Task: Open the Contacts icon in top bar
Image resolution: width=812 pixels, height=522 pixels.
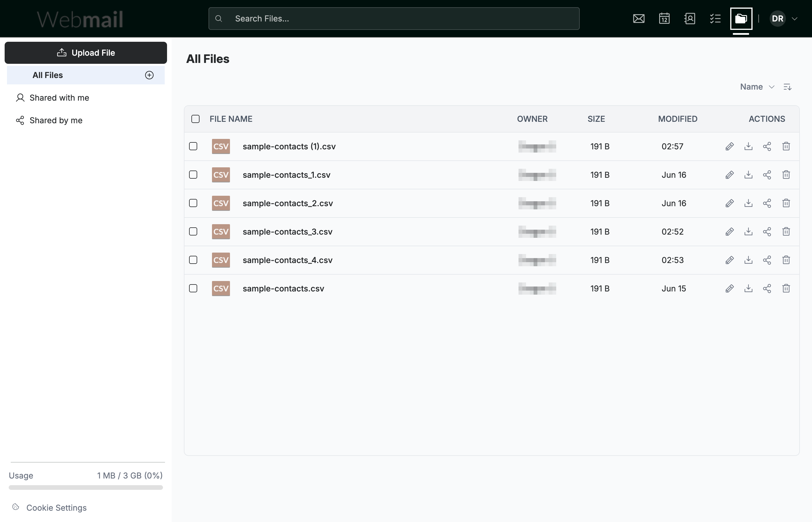Action: tap(690, 19)
